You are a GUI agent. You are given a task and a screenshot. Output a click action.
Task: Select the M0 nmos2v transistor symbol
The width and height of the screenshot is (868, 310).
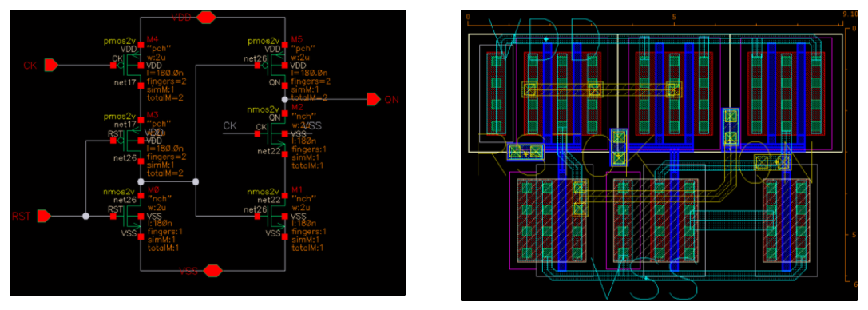pyautogui.click(x=129, y=216)
